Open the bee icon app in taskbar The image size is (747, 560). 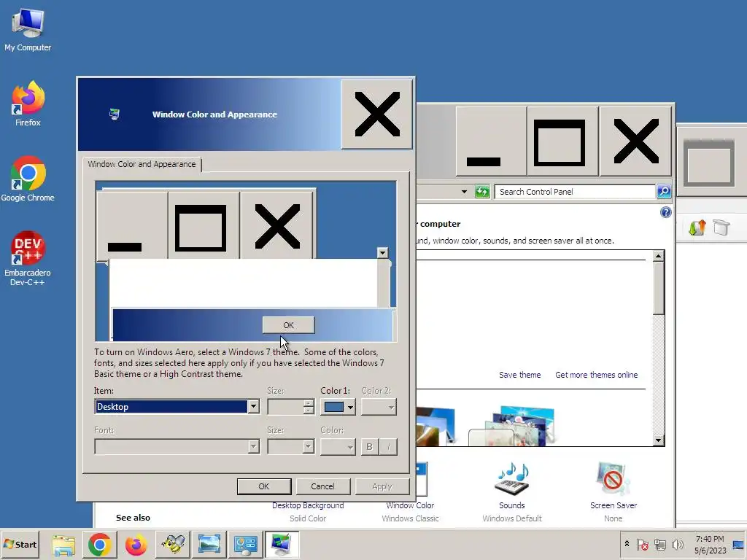(173, 544)
